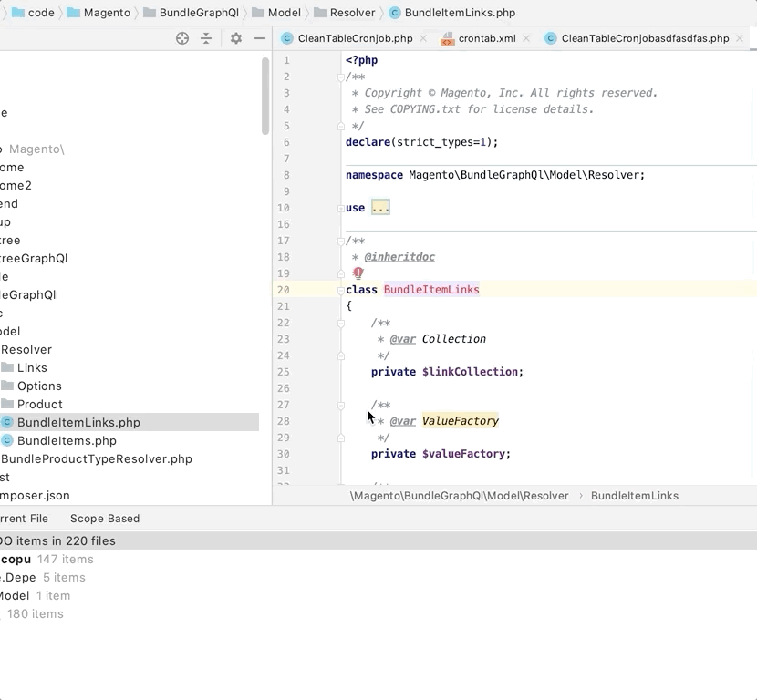The height and width of the screenshot is (700, 757).
Task: Switch to crontab.xml tab
Action: (487, 38)
